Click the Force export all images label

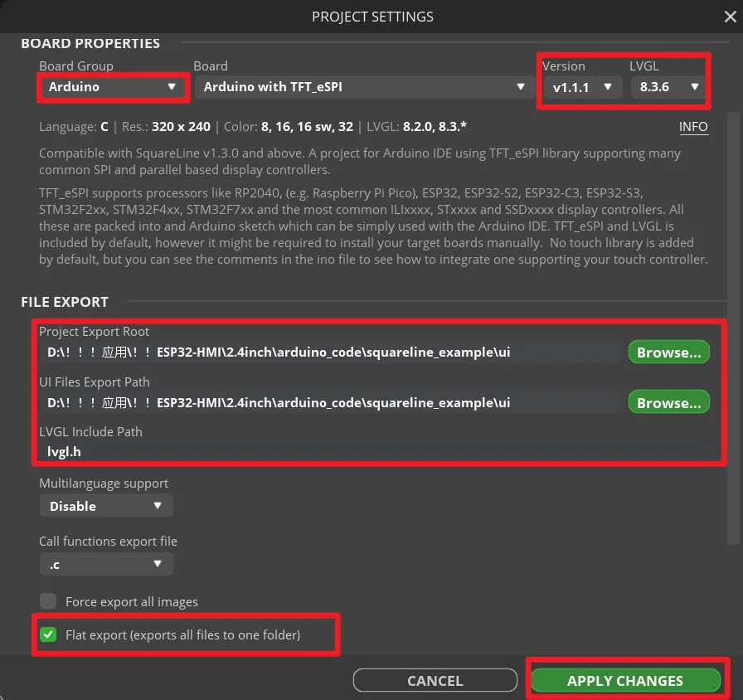click(x=132, y=602)
